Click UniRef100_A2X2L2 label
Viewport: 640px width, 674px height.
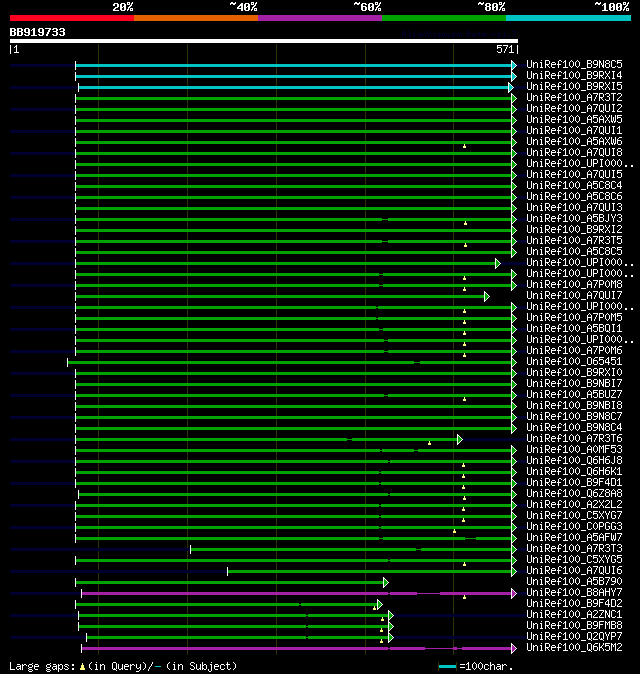(574, 505)
